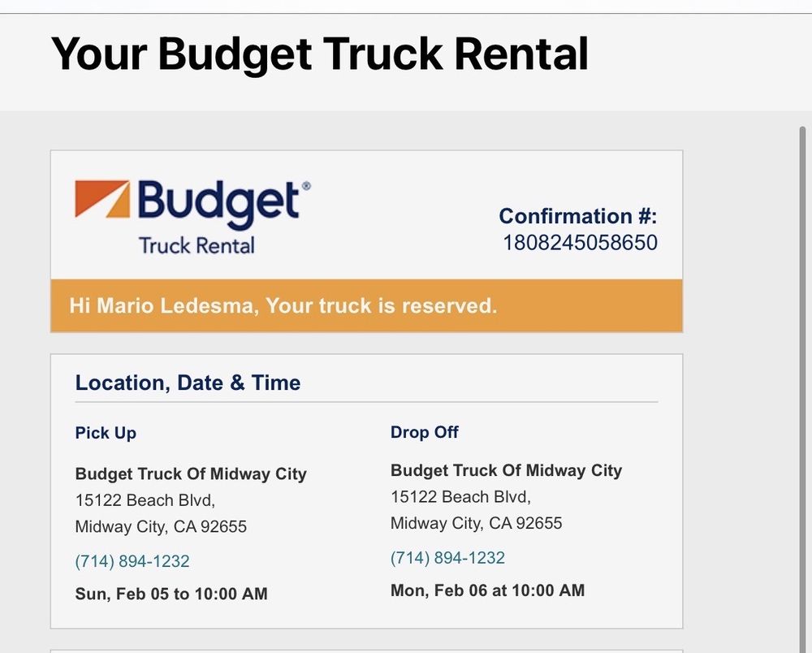812x653 pixels.
Task: Click the Drop Off section header
Action: pos(424,430)
